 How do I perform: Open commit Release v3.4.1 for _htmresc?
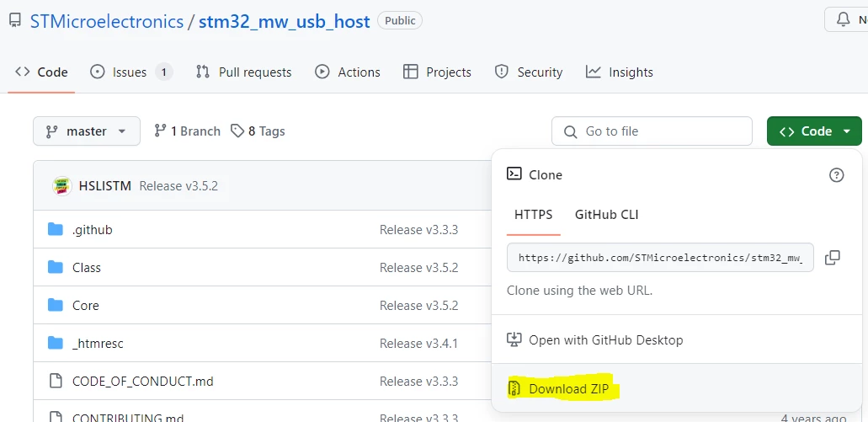[x=418, y=344]
